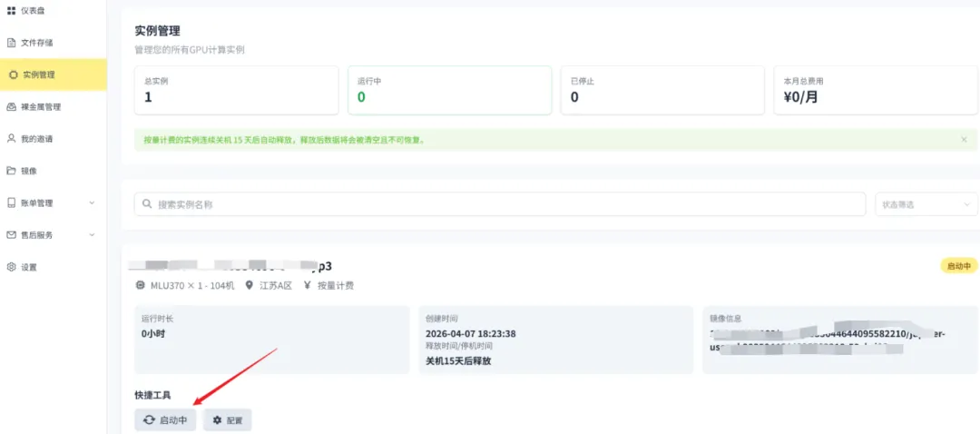Viewport: 980px width, 434px height.
Task: Click the 我的邀请 person icon
Action: (x=11, y=138)
